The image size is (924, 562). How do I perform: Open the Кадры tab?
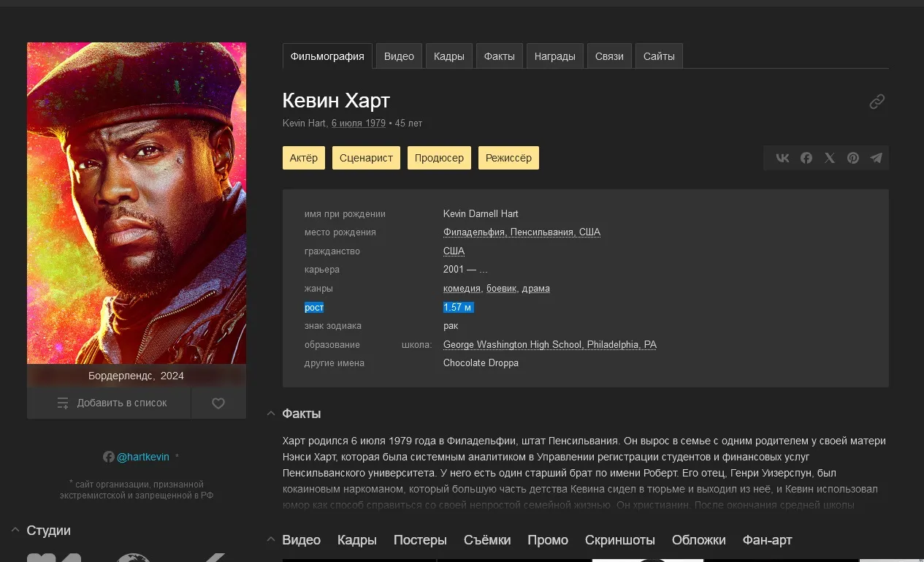tap(449, 56)
